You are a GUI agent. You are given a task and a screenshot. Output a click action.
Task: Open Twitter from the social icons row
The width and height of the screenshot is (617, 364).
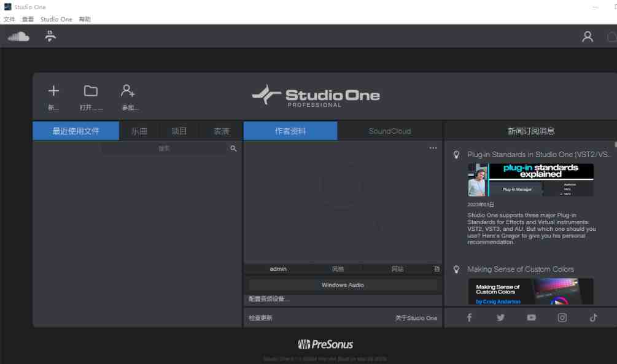500,317
